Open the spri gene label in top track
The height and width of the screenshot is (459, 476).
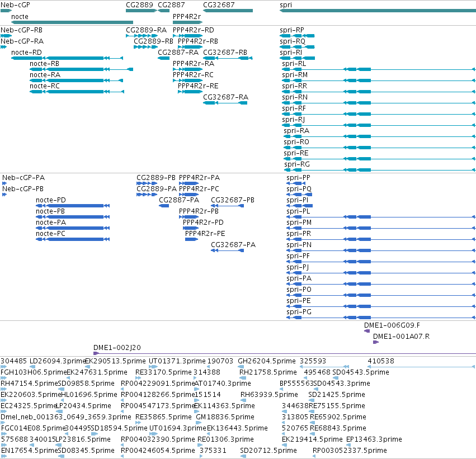286,5
